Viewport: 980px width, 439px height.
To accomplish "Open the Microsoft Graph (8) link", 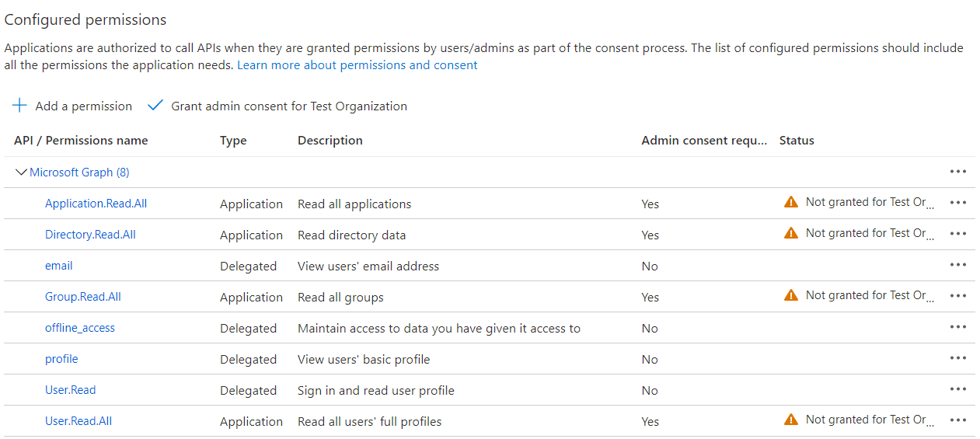I will pos(79,172).
